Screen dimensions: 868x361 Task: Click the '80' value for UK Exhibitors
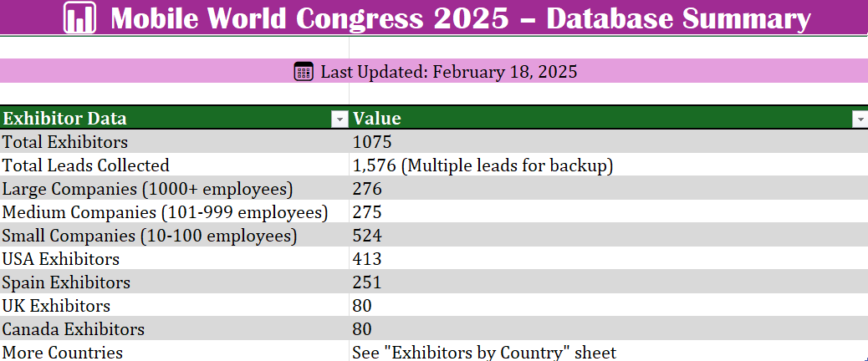tap(609, 305)
